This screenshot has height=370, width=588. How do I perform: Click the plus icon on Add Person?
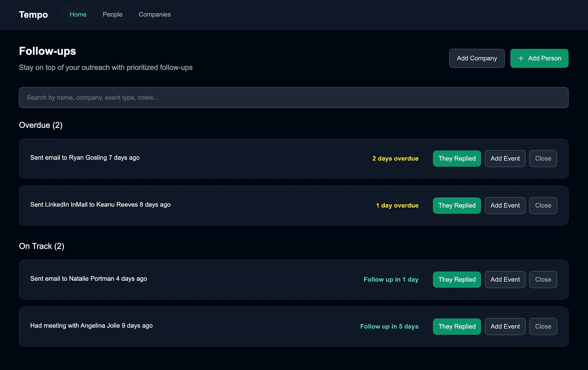521,59
